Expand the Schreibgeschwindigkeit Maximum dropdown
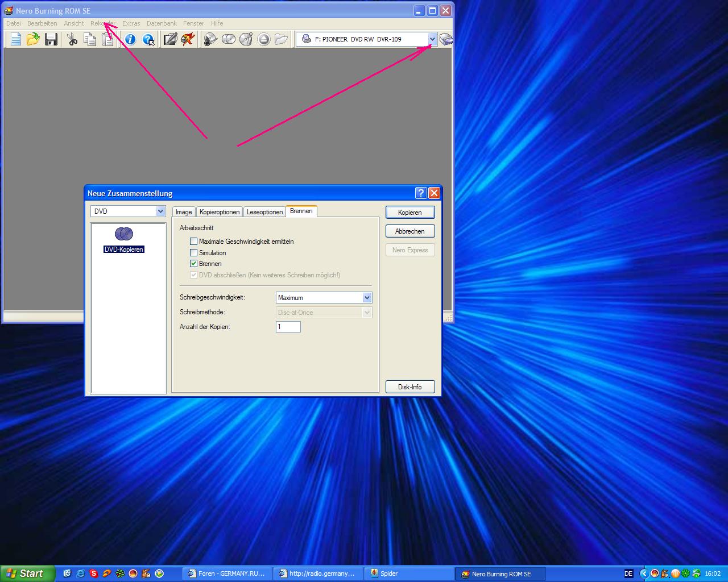This screenshot has width=728, height=582. (367, 298)
